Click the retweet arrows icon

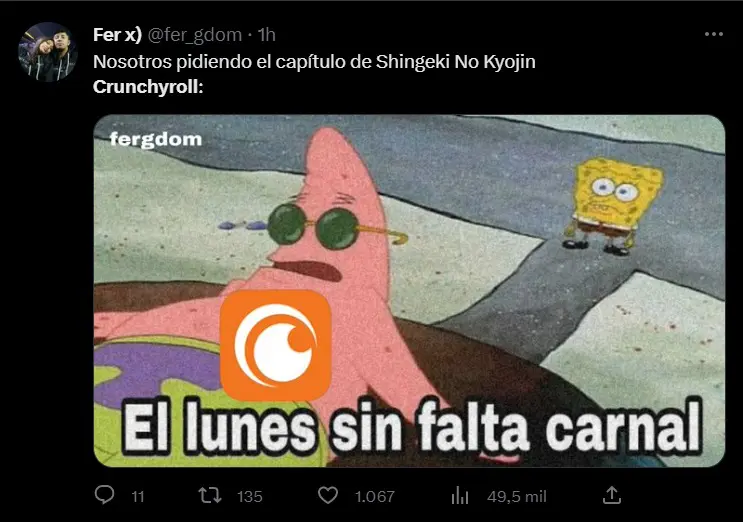[209, 495]
